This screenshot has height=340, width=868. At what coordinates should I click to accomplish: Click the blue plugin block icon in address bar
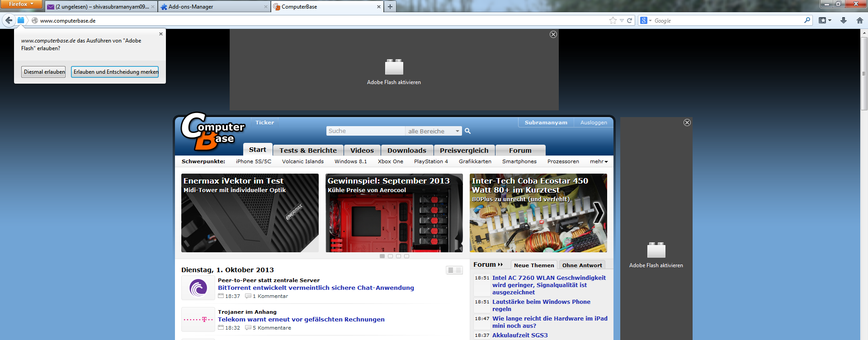point(21,20)
